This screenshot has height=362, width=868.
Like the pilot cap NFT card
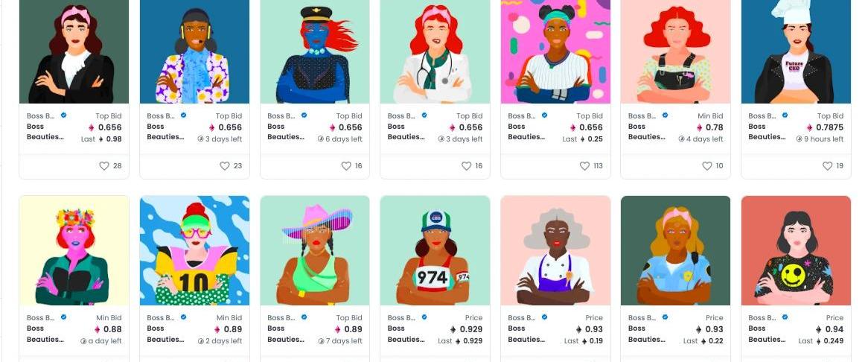point(346,165)
